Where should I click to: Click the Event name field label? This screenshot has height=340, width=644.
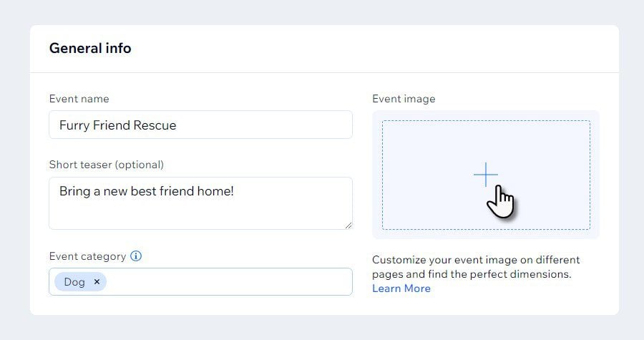point(79,99)
